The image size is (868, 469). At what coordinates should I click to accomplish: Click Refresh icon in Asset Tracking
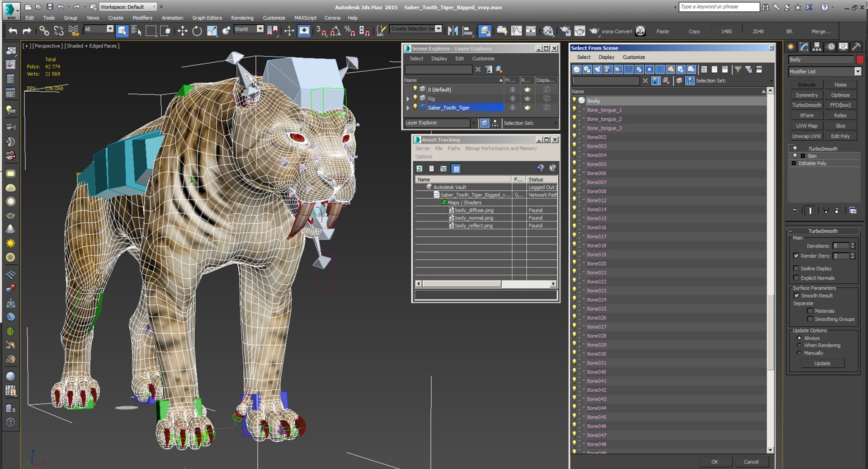click(x=420, y=169)
